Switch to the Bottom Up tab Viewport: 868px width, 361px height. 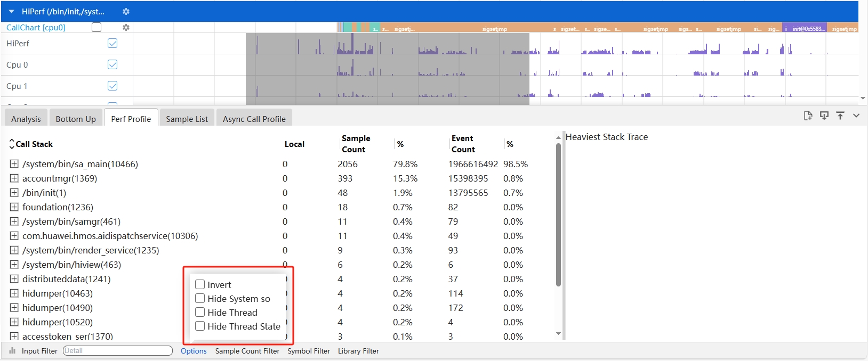[76, 119]
